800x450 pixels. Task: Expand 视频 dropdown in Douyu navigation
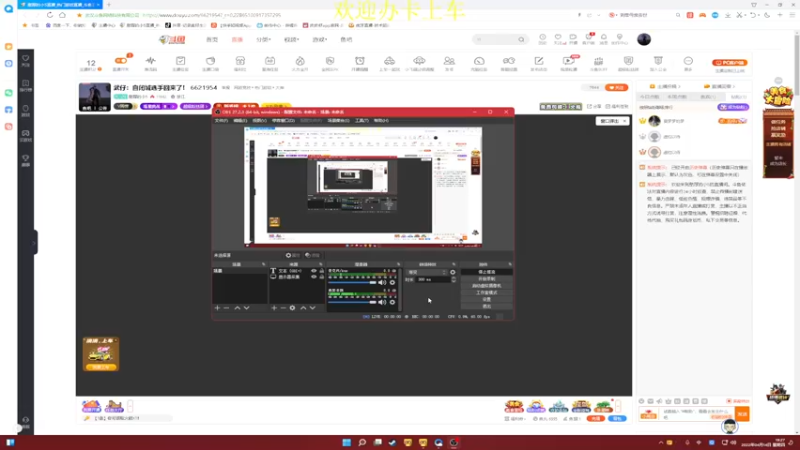click(x=291, y=39)
